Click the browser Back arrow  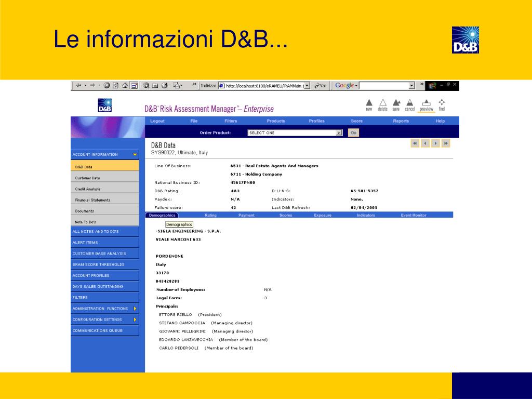point(79,86)
